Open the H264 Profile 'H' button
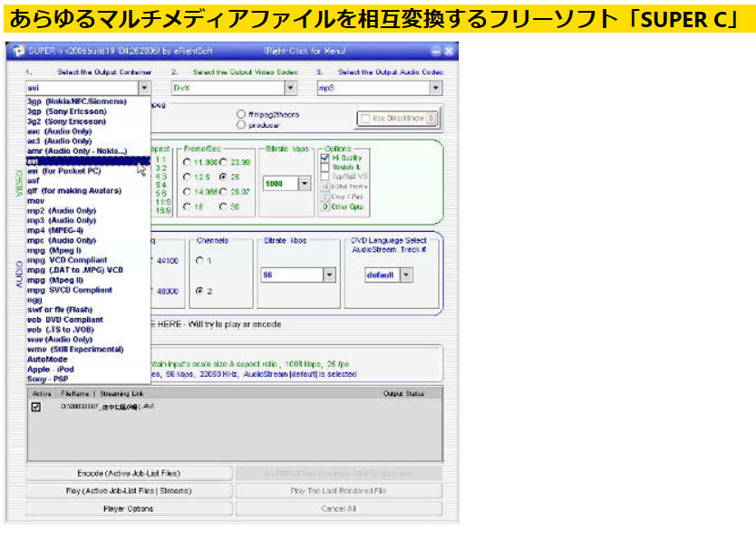 [325, 187]
